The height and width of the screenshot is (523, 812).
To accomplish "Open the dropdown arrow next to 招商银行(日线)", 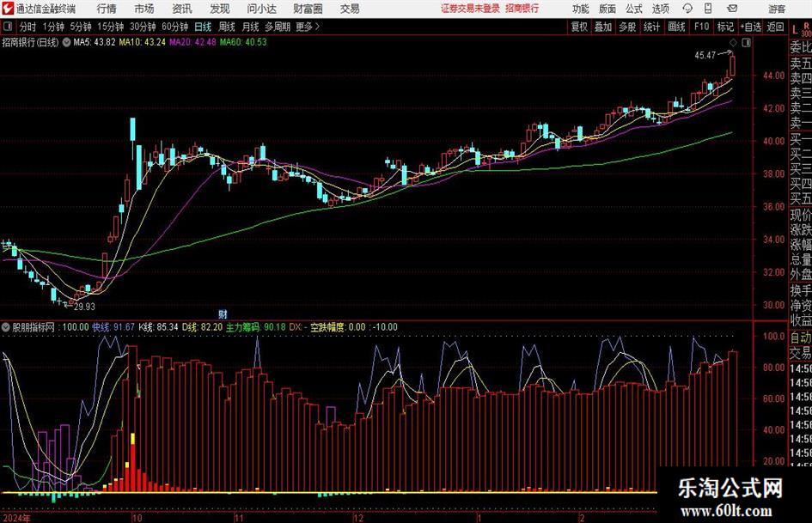I will point(66,42).
